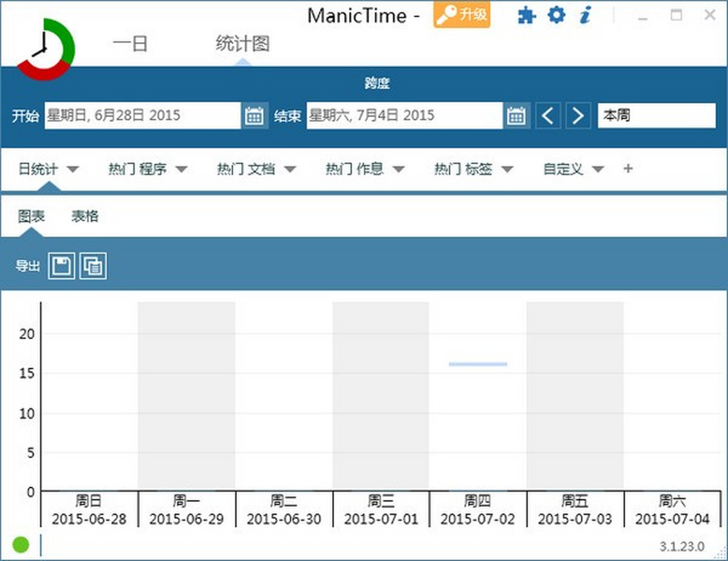Add new statistic with plus button

pyautogui.click(x=628, y=169)
